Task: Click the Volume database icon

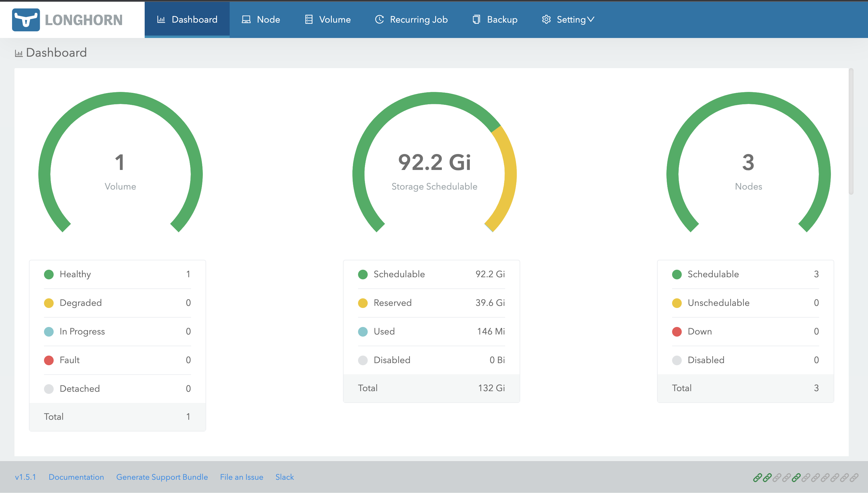Action: click(x=309, y=20)
